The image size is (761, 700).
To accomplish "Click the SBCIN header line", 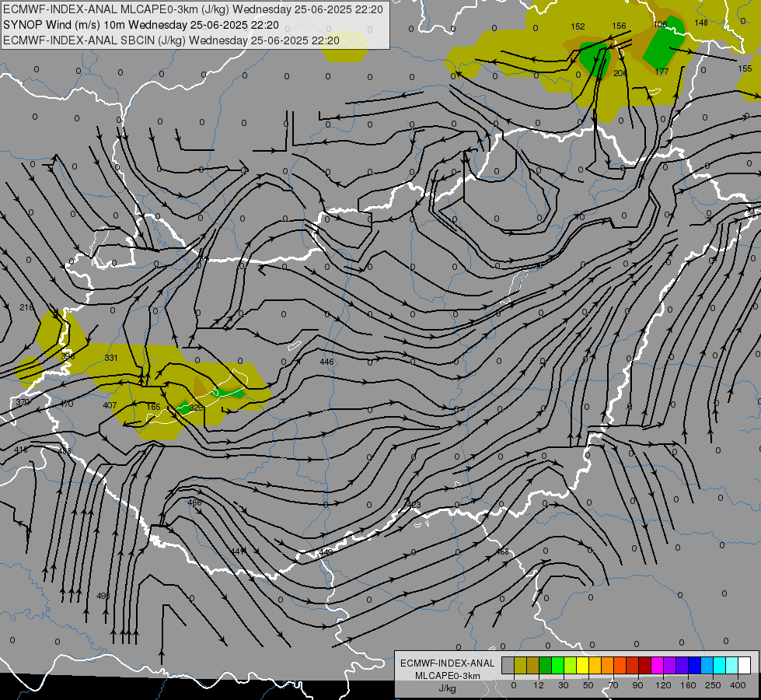I will (x=171, y=40).
